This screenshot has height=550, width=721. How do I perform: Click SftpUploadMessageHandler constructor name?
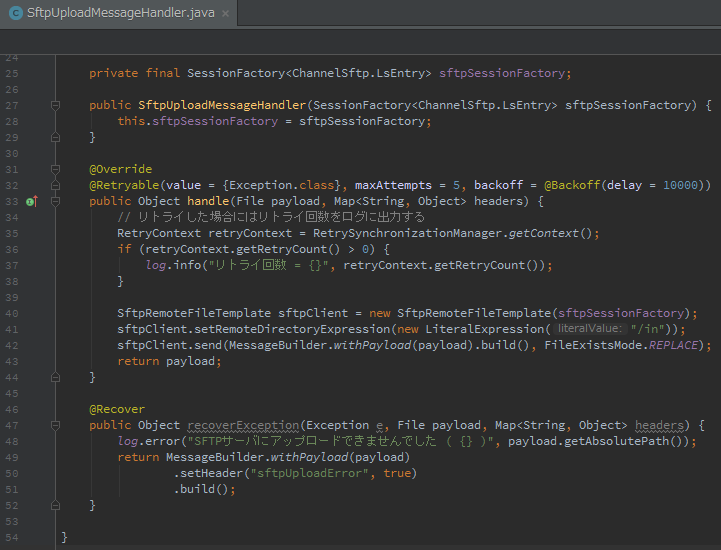[222, 105]
